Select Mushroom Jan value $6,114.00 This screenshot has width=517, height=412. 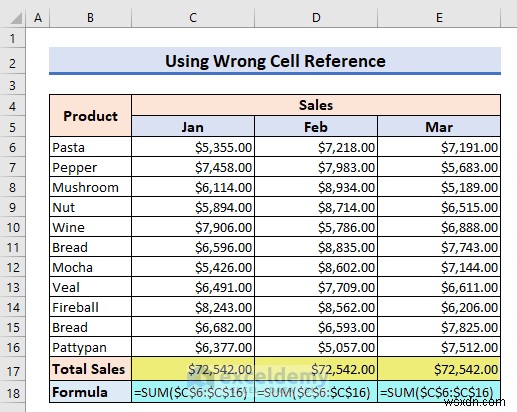pos(193,187)
